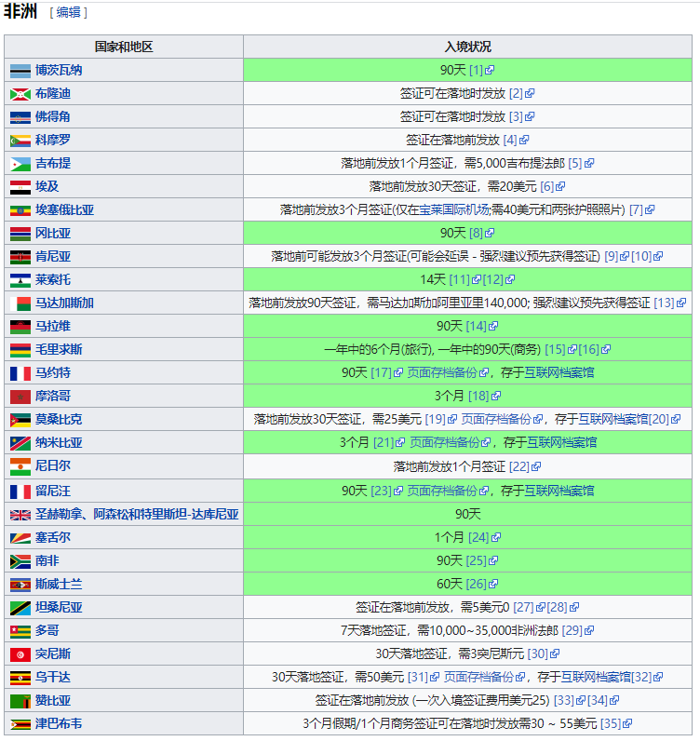The image size is (700, 741).
Task: Click the French flag next to 留尼汪
Action: click(x=20, y=492)
